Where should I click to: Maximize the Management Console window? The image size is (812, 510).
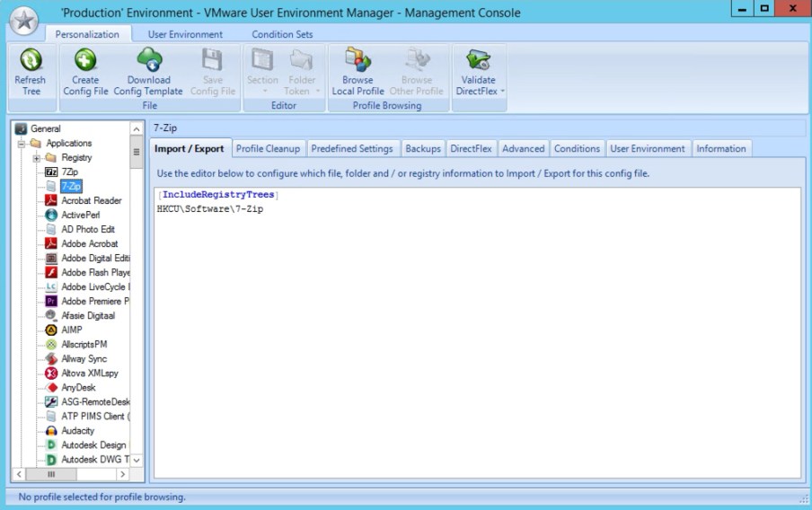(764, 9)
